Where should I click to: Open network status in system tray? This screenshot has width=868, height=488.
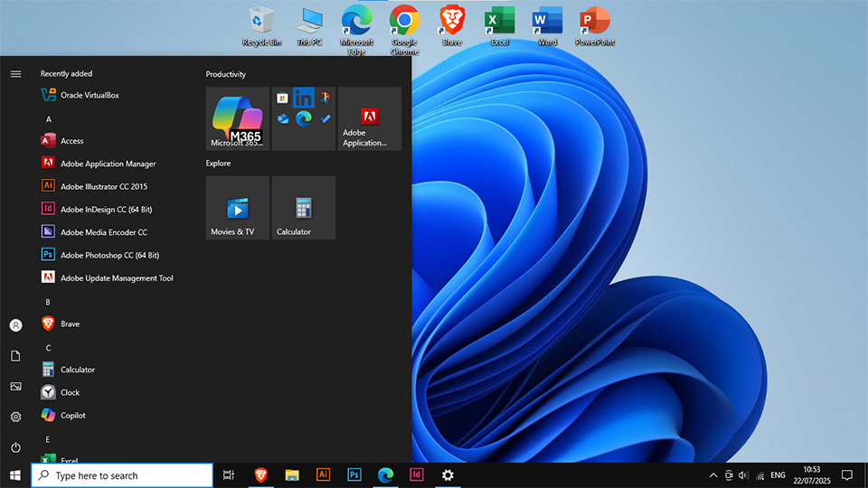tap(760, 475)
